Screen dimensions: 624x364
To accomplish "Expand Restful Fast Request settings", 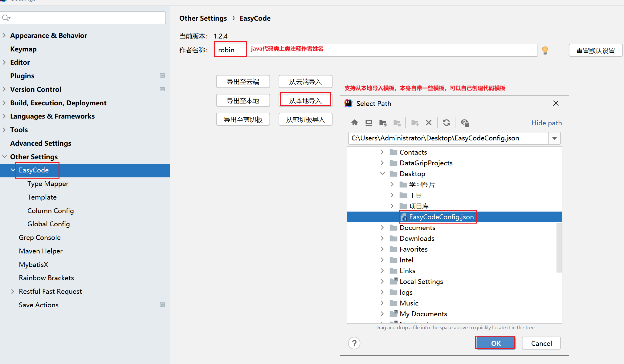I will coord(13,291).
